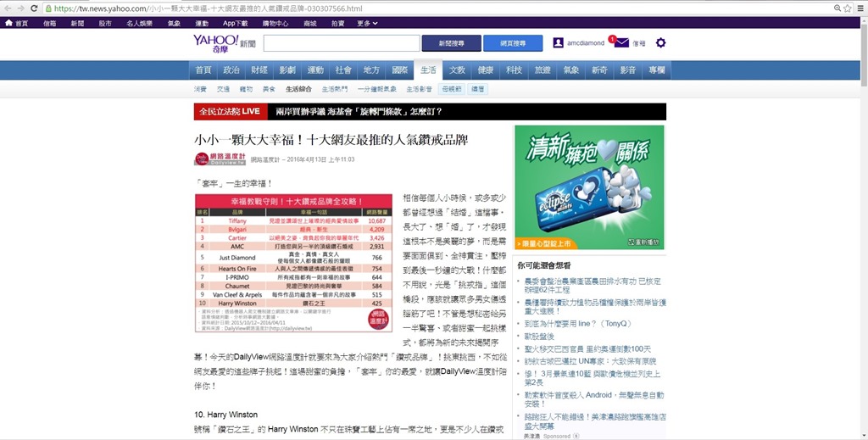This screenshot has height=440, width=868.
Task: Switch to the 科技 navigation tab
Action: 515,70
